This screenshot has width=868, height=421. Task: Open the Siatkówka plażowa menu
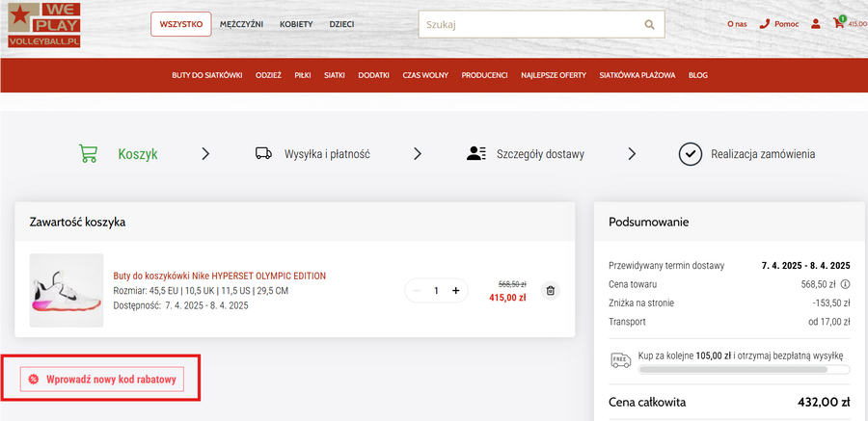(x=637, y=75)
